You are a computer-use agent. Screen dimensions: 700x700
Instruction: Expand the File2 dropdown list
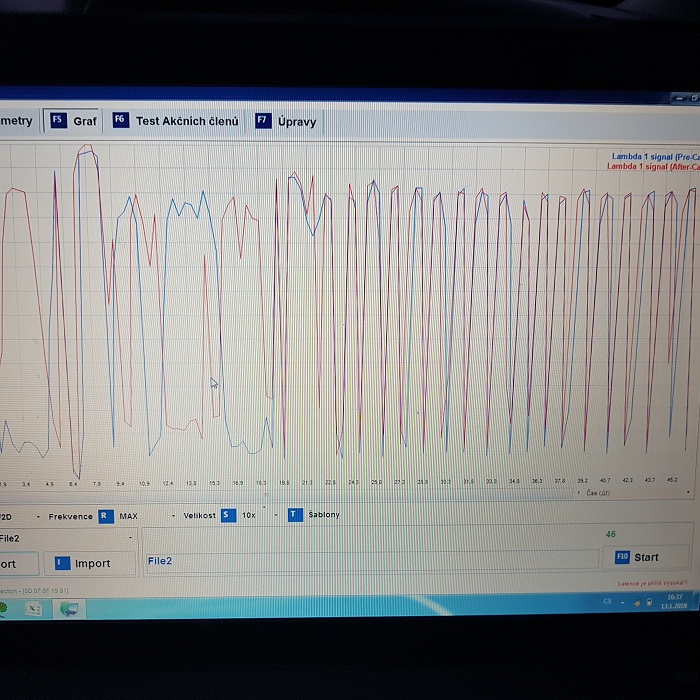click(x=131, y=538)
